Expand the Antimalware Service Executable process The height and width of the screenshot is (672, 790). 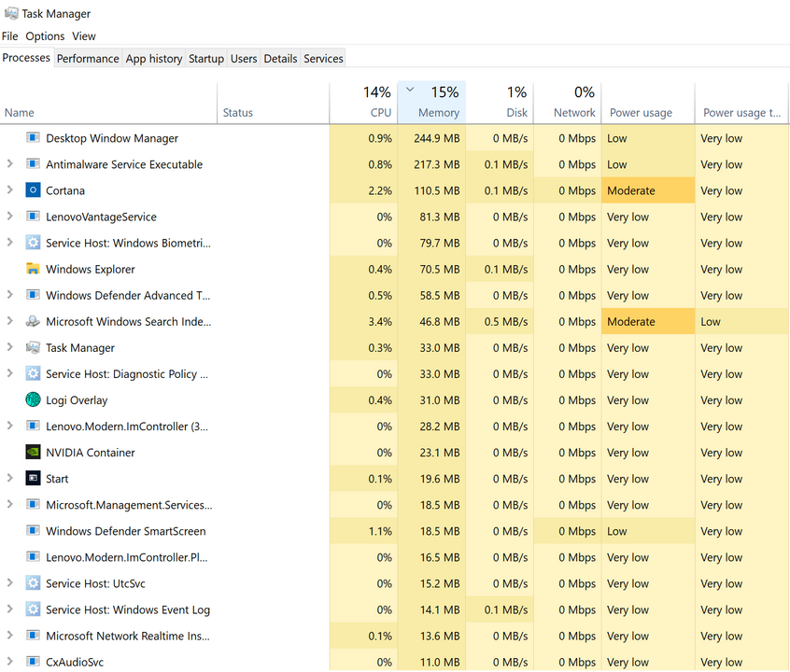9,164
